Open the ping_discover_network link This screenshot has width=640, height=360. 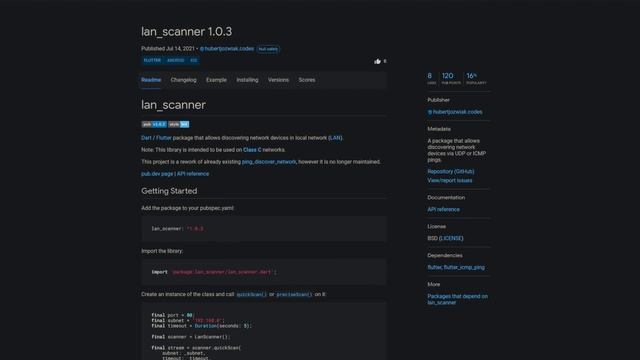point(269,162)
